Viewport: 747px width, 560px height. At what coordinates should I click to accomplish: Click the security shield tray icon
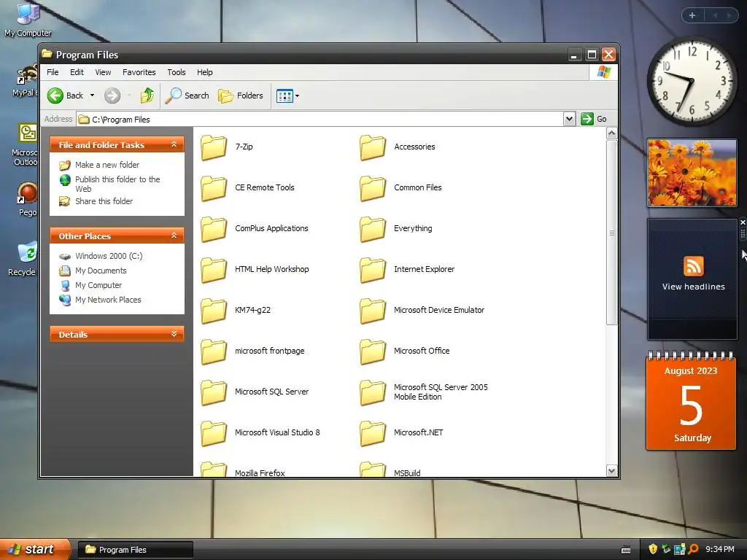coord(653,549)
